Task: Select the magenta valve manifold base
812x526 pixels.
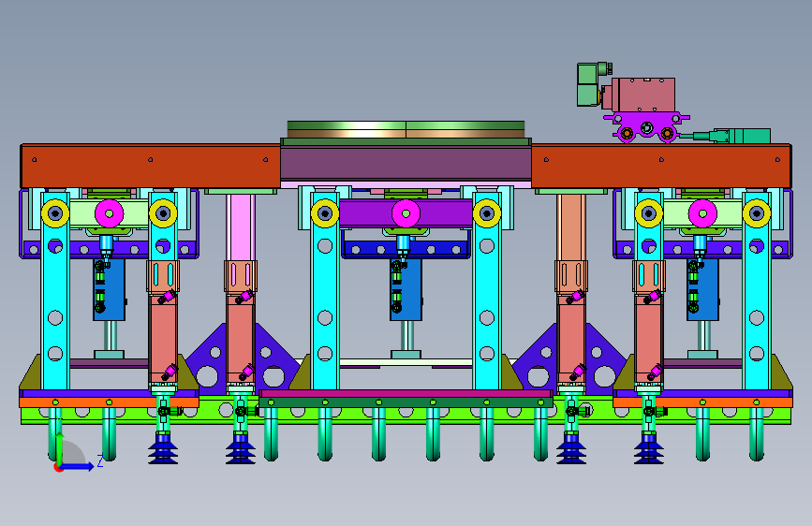Action: tap(646, 126)
